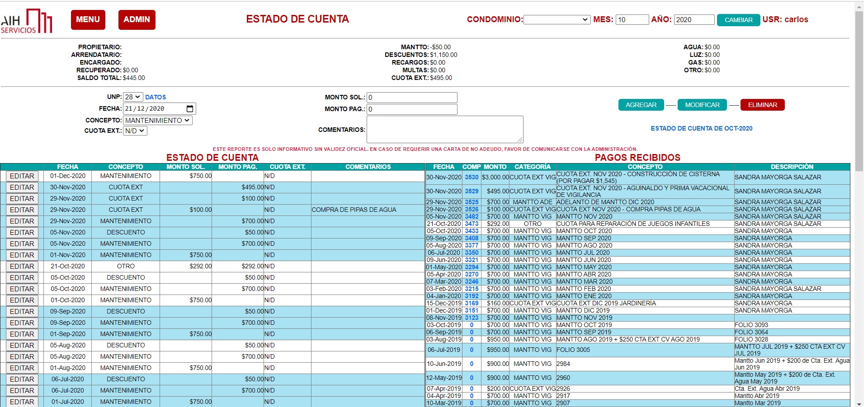Click EDITAR for 01-Oct-2020 MANTENIMIENTO row
This screenshot has width=868, height=407.
[x=22, y=300]
